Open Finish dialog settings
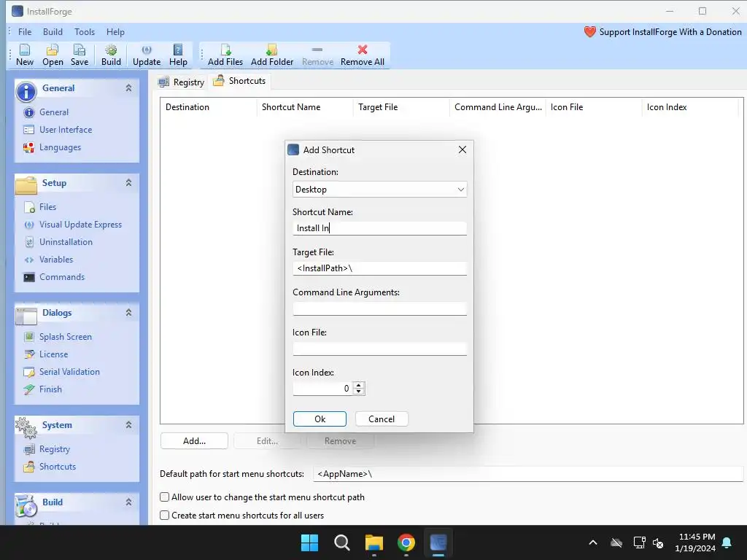Viewport: 747px width, 560px height. pos(50,389)
